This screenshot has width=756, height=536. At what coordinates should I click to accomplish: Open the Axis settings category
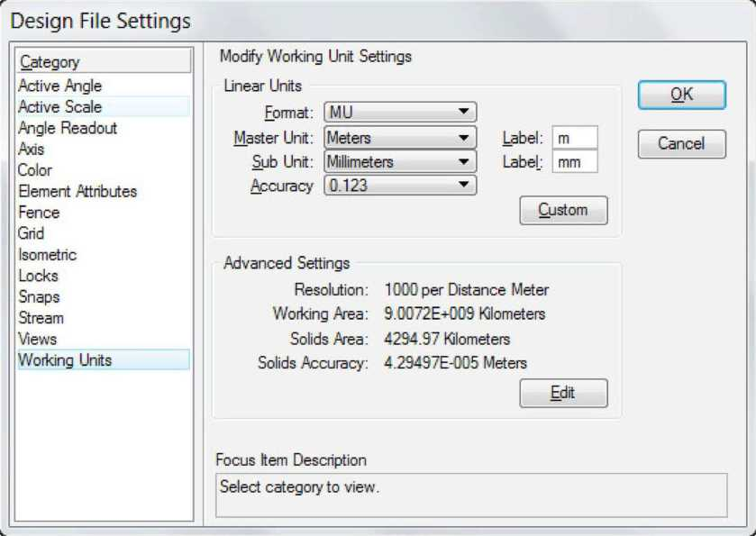(32, 149)
